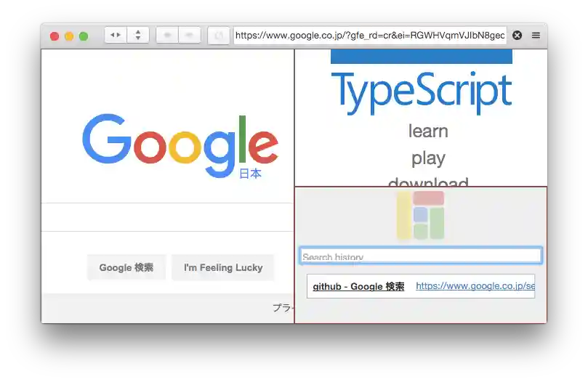588x382 pixels.
Task: Click the TypeScript logo heading
Action: click(x=422, y=92)
